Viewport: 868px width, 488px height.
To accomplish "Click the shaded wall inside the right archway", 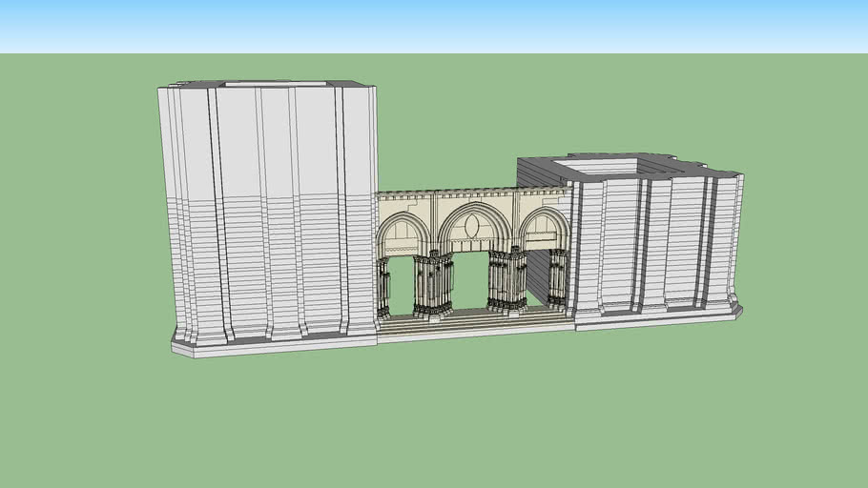I will tap(537, 276).
